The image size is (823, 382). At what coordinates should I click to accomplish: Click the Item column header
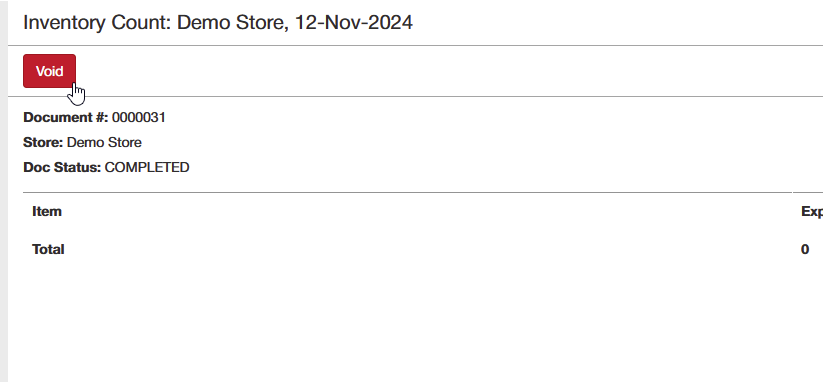tap(47, 211)
